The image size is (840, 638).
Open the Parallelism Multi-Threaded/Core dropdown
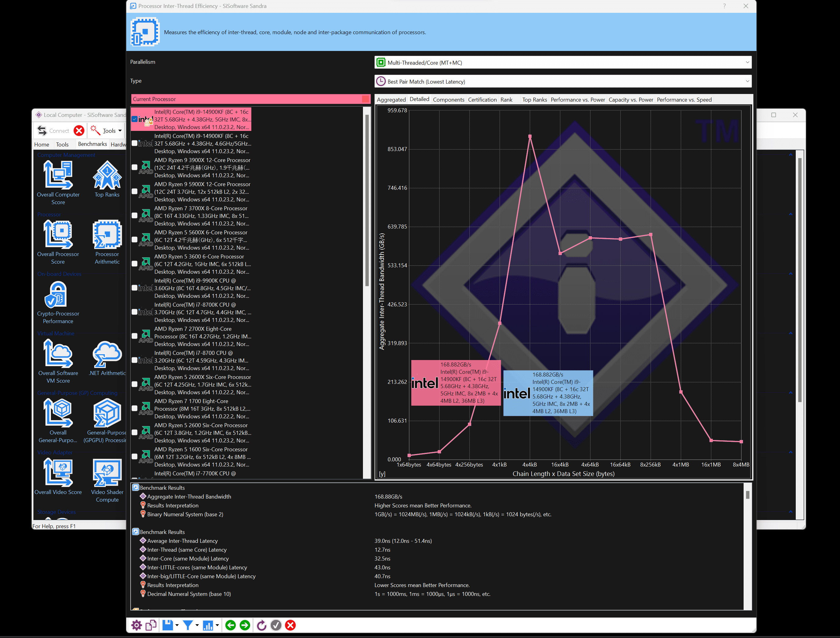click(x=563, y=63)
